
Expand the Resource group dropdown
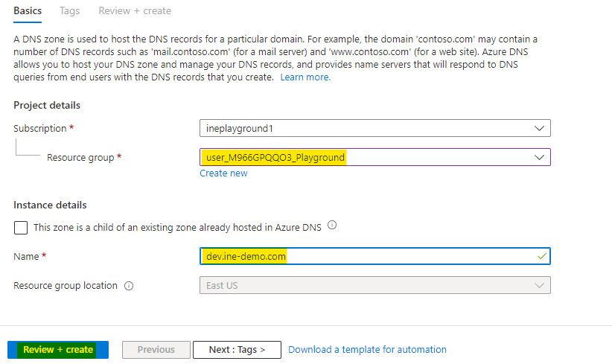(374, 157)
